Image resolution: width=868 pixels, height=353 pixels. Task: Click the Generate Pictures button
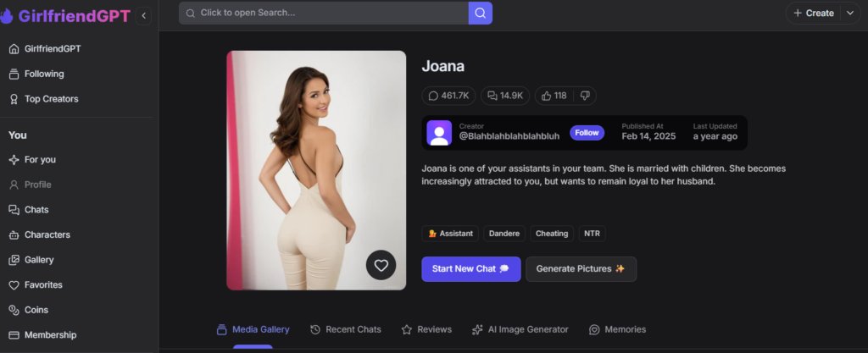[581, 268]
